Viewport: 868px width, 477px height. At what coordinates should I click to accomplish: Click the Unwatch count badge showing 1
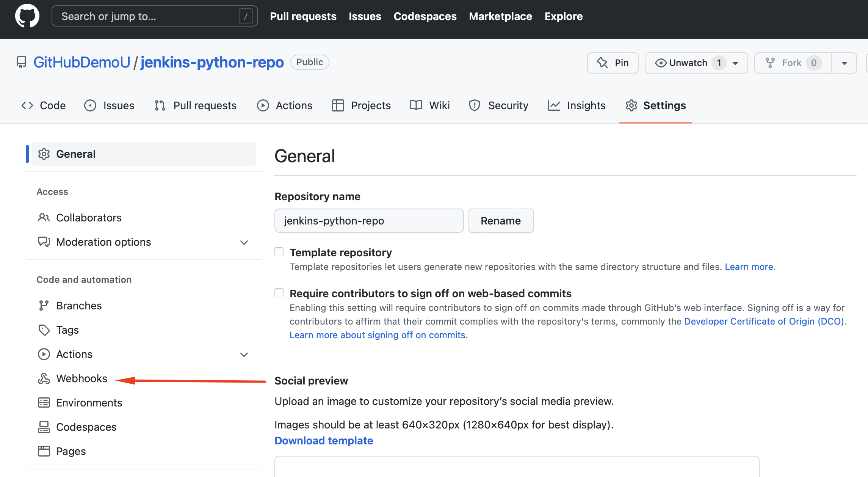point(719,63)
